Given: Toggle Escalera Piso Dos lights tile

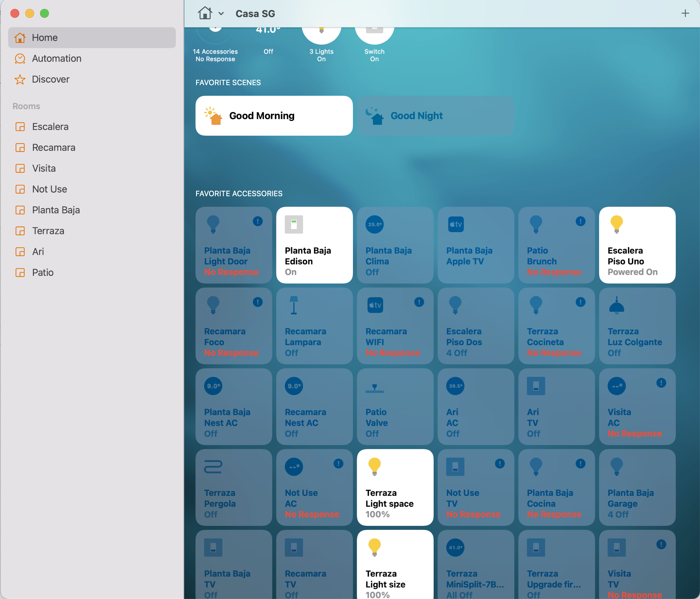Looking at the screenshot, I should coord(476,326).
